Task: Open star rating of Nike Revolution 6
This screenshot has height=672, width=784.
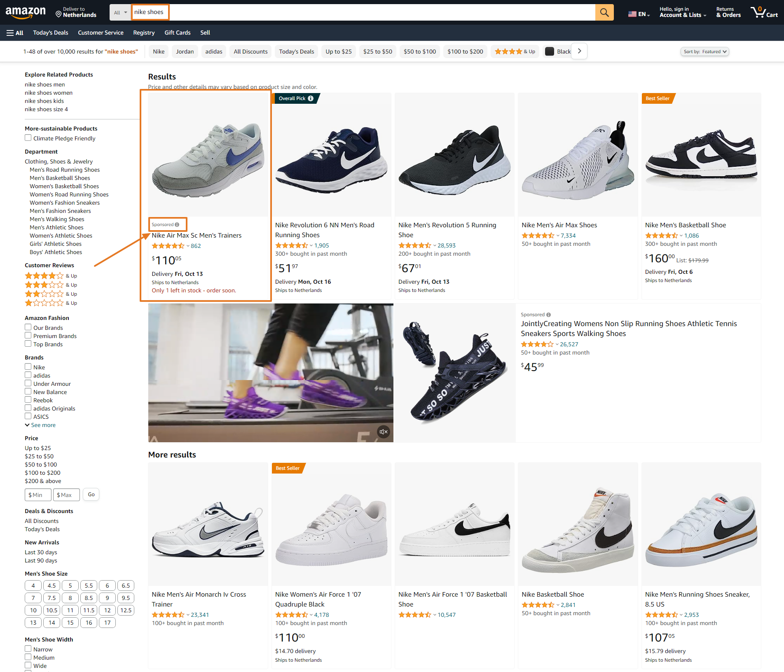Action: pyautogui.click(x=292, y=245)
